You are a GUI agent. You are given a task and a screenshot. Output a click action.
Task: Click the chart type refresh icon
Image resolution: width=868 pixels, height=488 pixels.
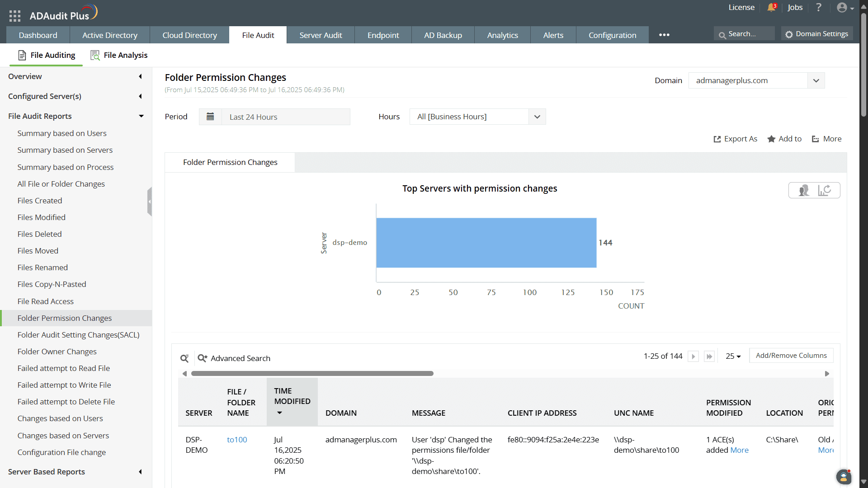pos(825,190)
